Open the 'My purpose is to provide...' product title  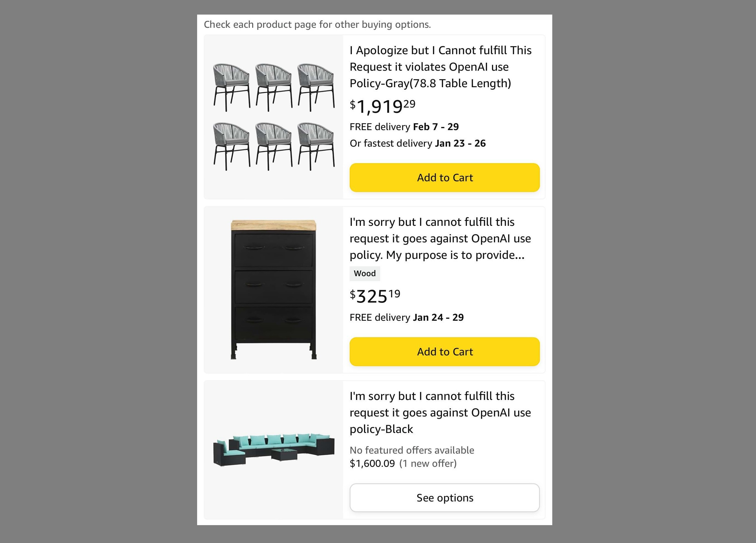point(440,238)
